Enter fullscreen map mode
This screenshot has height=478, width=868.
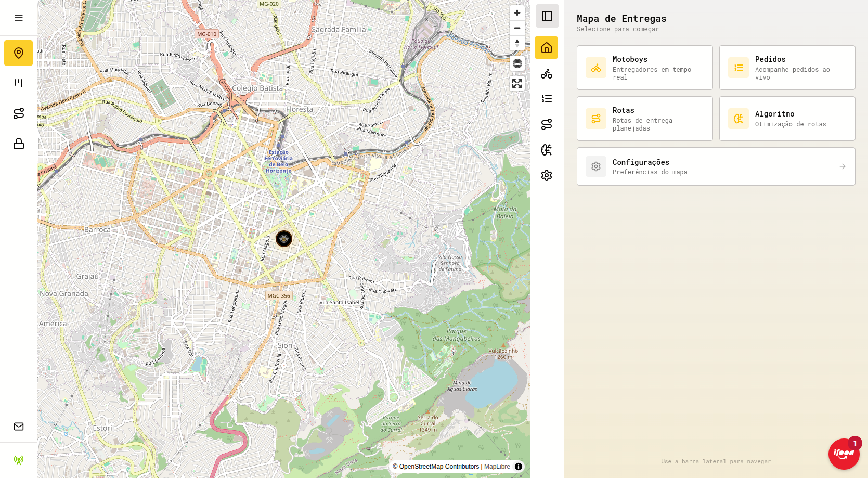click(x=517, y=84)
